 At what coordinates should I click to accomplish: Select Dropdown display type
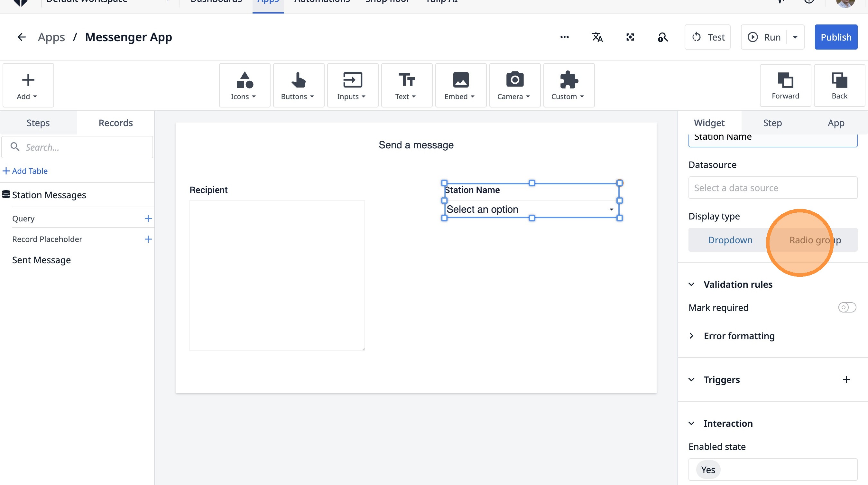coord(730,240)
